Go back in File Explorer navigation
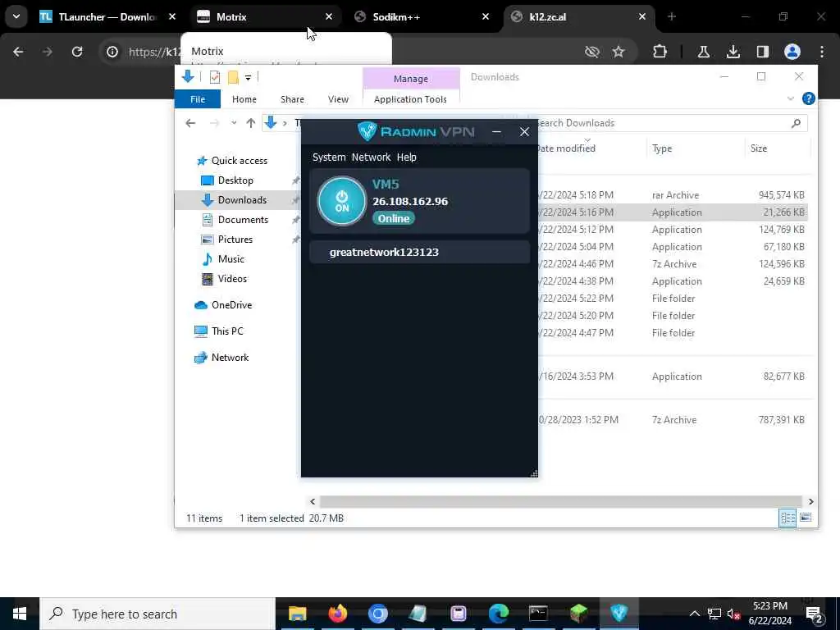The width and height of the screenshot is (840, 630). [190, 123]
